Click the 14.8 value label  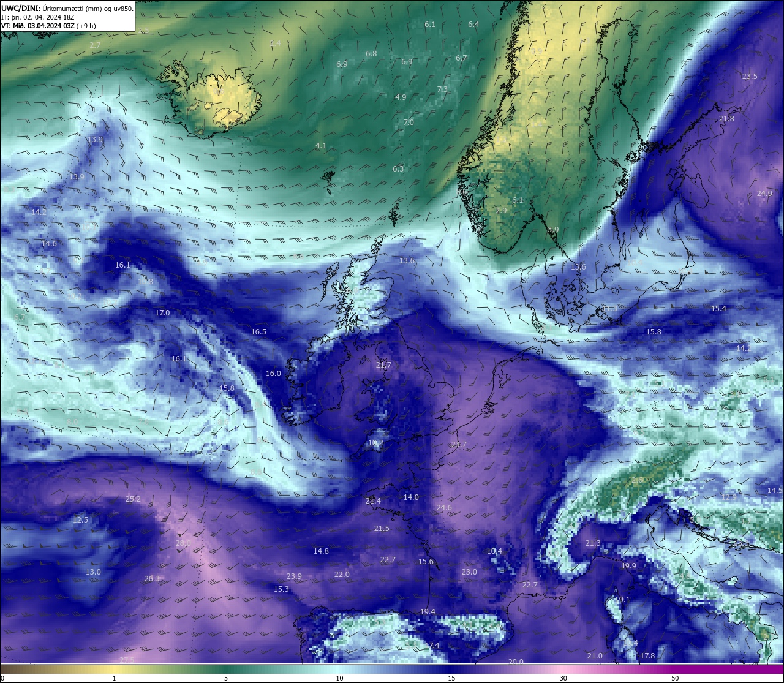321,551
